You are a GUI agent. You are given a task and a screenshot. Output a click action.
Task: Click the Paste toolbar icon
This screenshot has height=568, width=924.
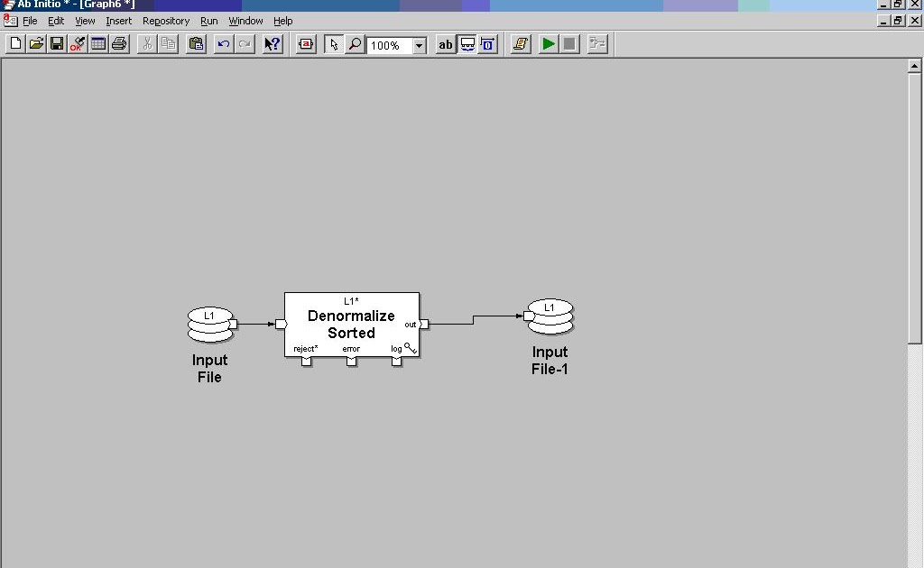click(x=196, y=43)
